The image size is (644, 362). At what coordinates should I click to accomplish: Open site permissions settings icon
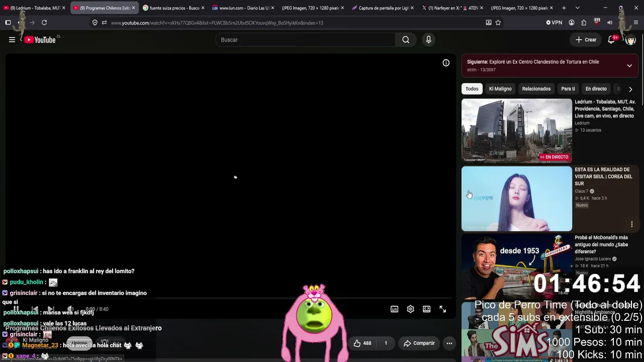[104, 23]
